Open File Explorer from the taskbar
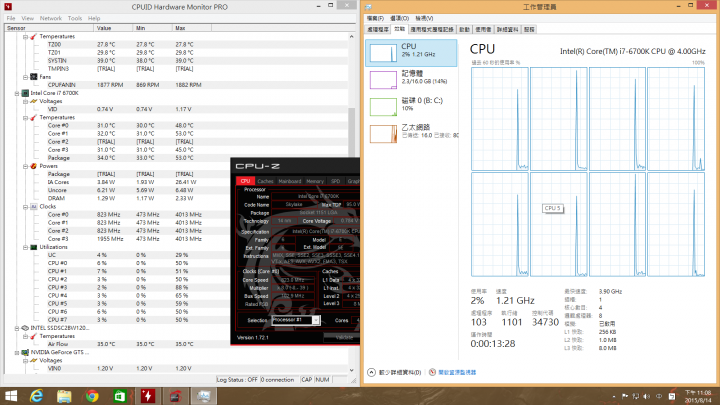Viewport: 720px width, 405px height. tap(64, 396)
